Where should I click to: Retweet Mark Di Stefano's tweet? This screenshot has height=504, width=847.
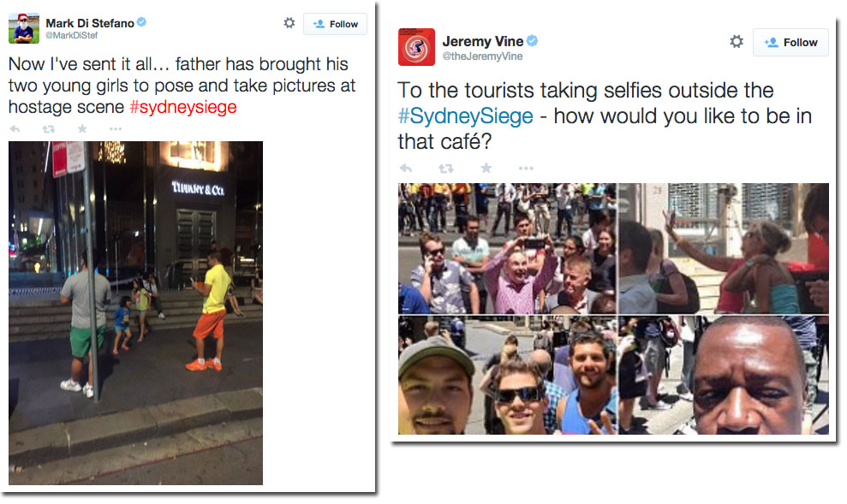[49, 129]
